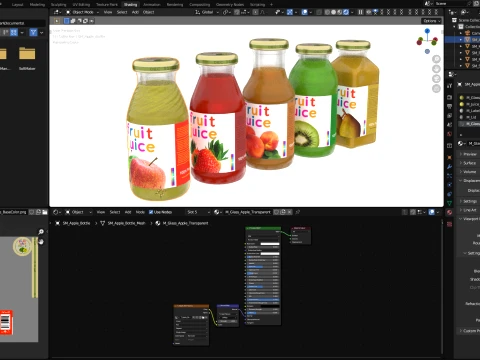Expand the Settings panel in material properties
The width and height of the screenshot is (480, 360).
click(x=468, y=201)
